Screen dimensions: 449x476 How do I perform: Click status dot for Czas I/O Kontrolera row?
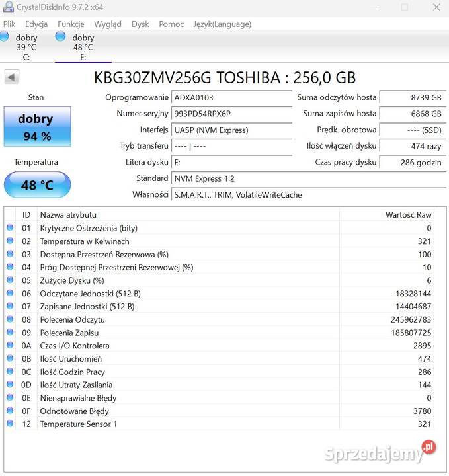click(10, 345)
